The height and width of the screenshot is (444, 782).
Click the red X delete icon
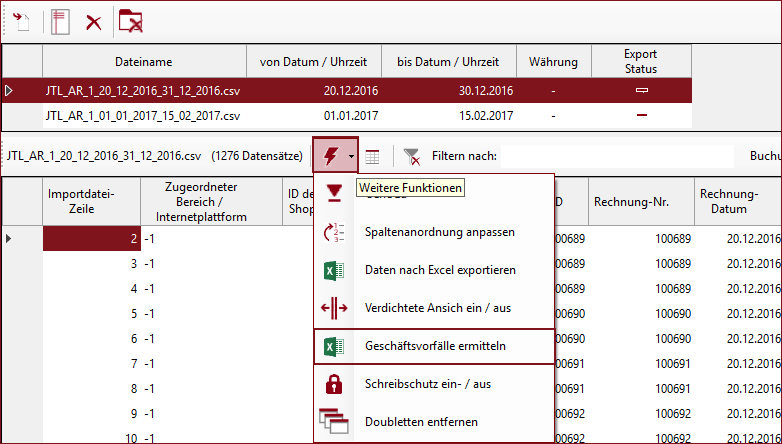tap(94, 22)
